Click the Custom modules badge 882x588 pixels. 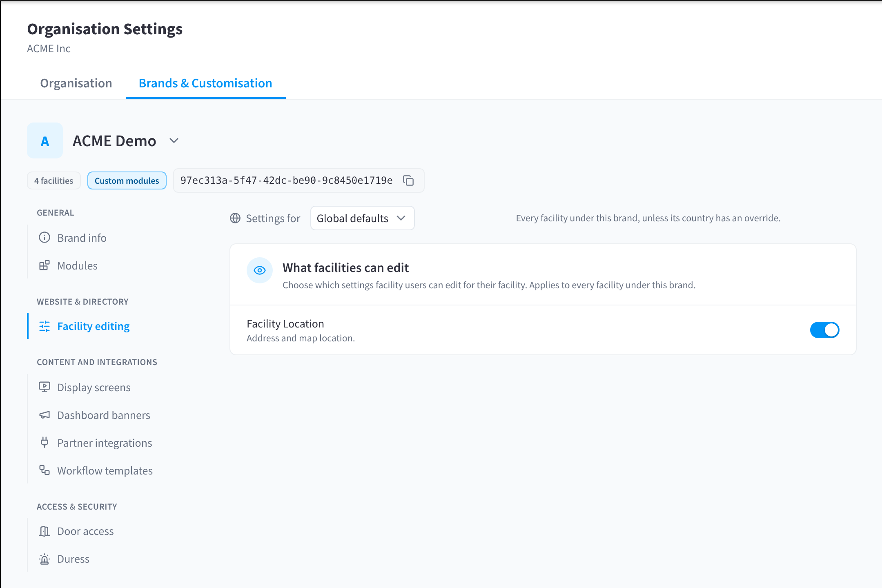pos(127,180)
